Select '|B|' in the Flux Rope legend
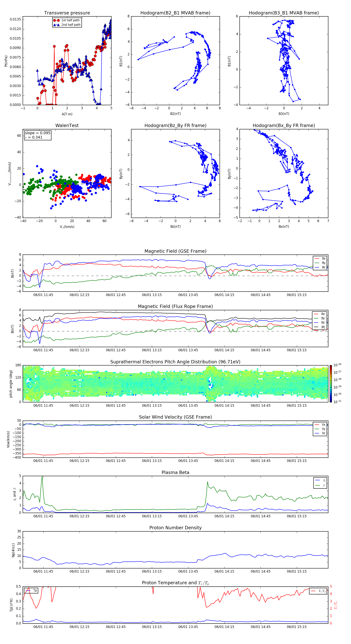Screen dimensions: 351x644 tap(320, 327)
